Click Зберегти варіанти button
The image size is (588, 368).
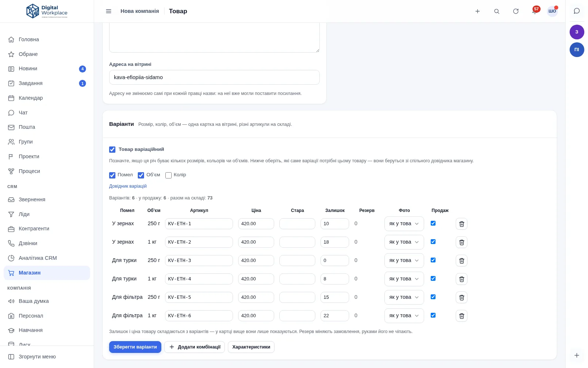coord(135,347)
